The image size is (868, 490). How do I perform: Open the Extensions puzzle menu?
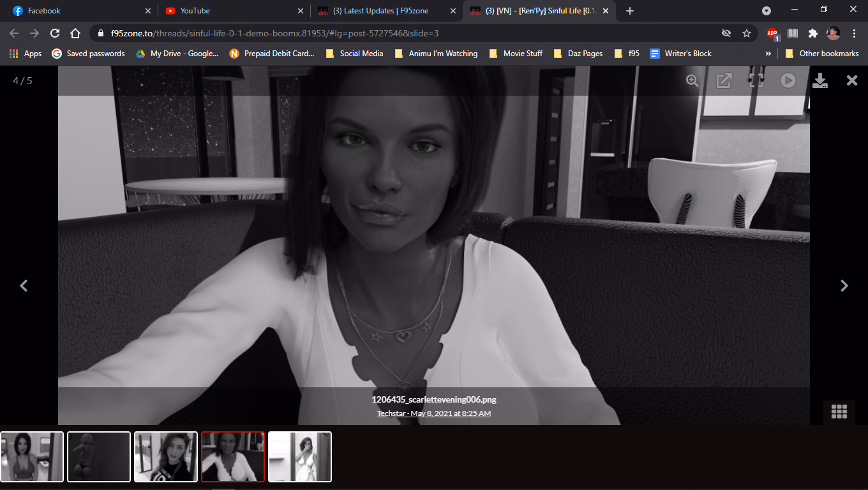(813, 33)
